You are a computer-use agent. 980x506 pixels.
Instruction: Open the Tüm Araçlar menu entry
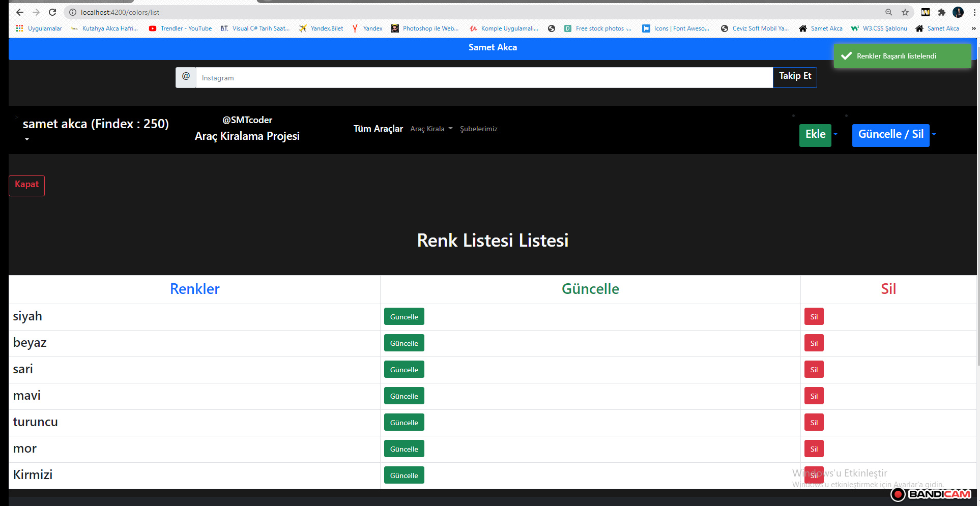click(378, 129)
